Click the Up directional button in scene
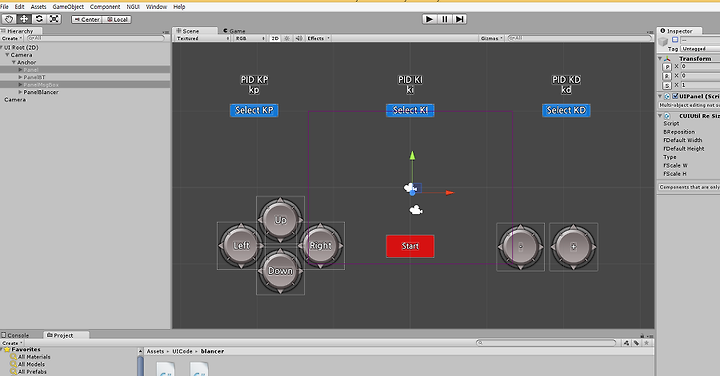This screenshot has width=720, height=376. [x=280, y=220]
